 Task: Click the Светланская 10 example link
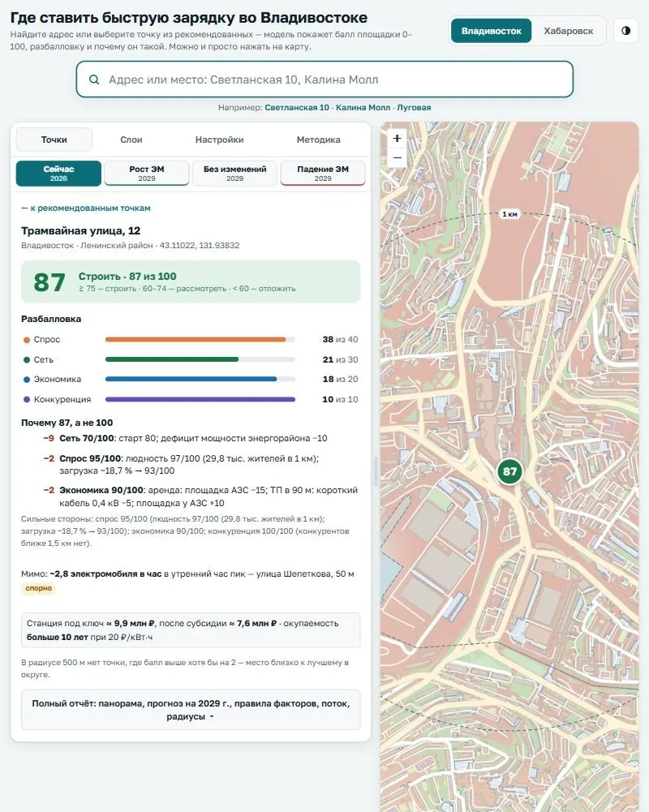coord(297,108)
